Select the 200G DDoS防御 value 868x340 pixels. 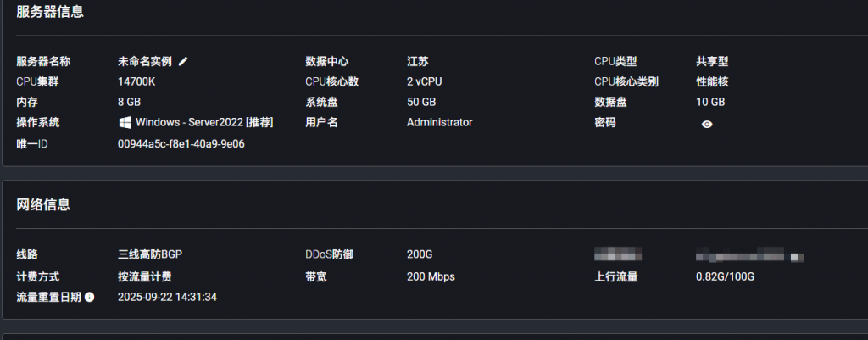[x=420, y=254]
